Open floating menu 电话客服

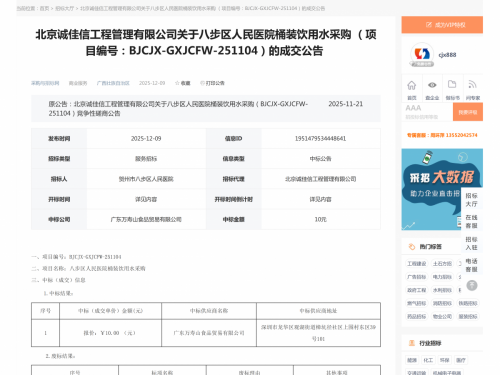[471, 265]
